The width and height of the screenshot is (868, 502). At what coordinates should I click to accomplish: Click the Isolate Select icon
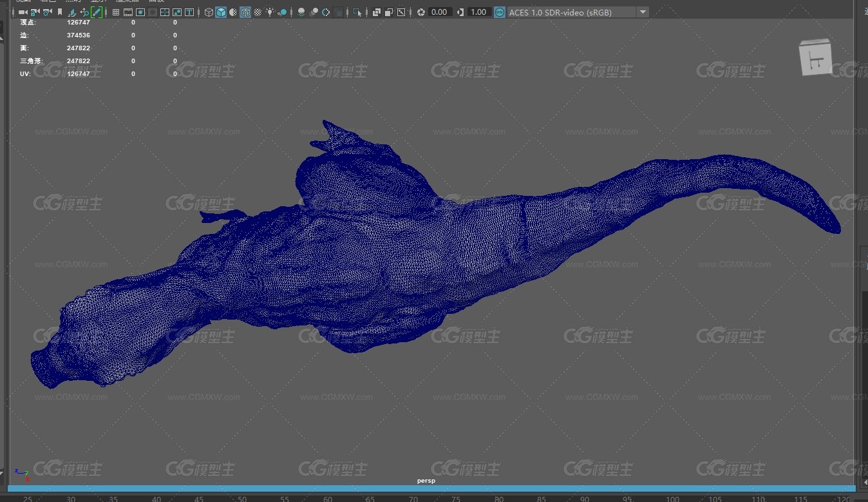(x=357, y=12)
